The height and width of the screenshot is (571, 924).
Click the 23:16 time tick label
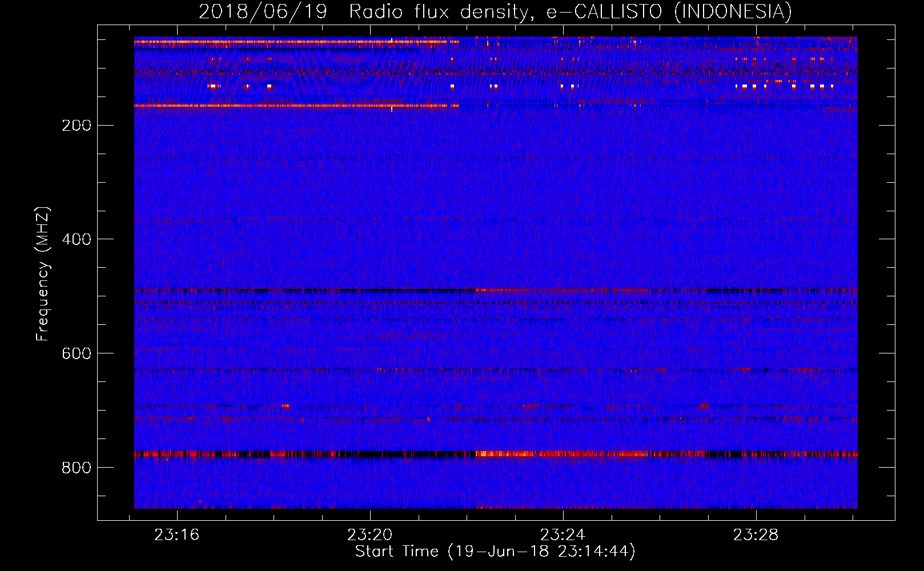point(177,535)
